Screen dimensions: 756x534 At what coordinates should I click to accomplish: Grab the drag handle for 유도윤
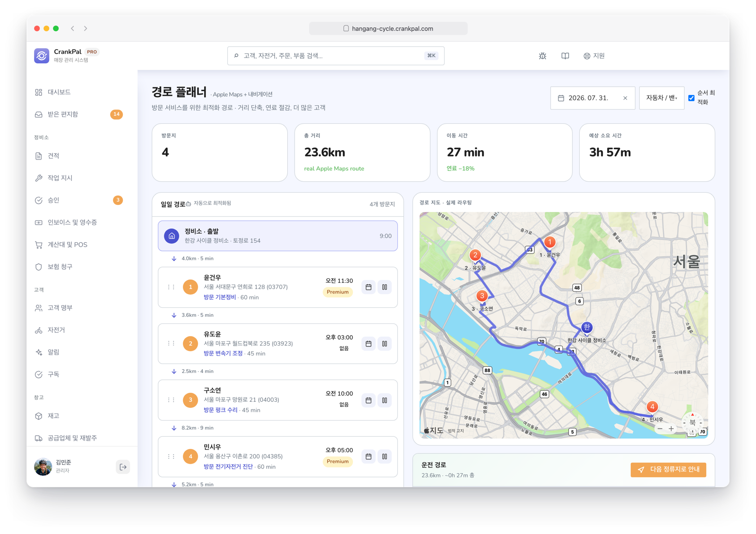(x=171, y=343)
